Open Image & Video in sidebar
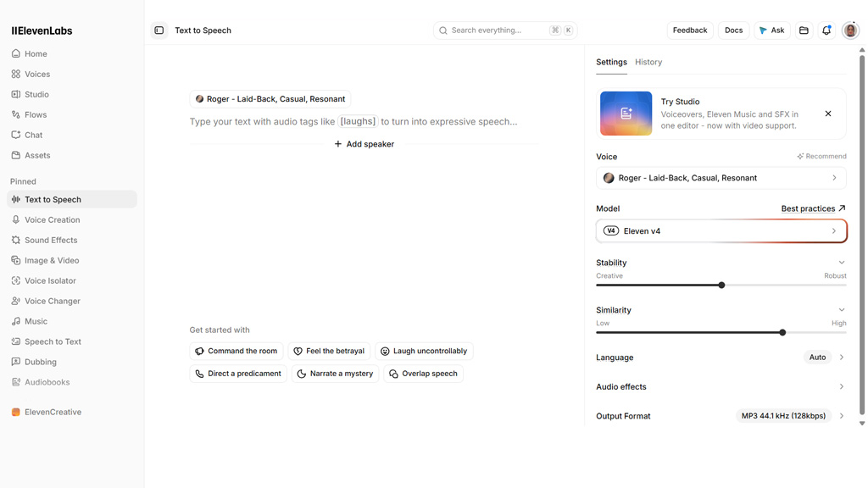The height and width of the screenshot is (488, 868). (x=72, y=261)
